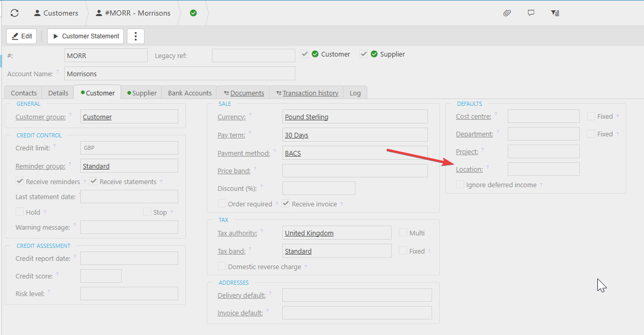Click the green status check in breadcrumb
Viewport: 644px width, 335px height.
click(x=193, y=13)
